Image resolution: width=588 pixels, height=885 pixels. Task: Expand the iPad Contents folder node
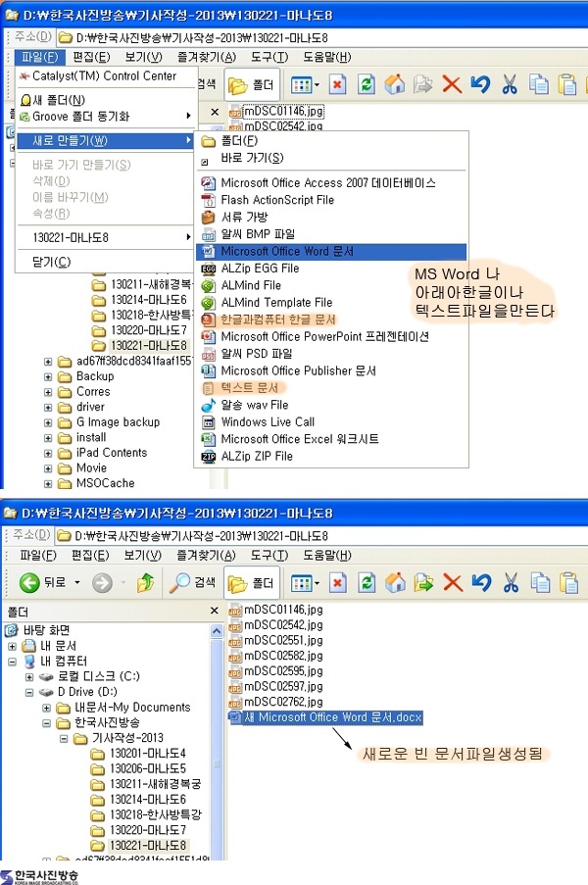click(x=48, y=453)
